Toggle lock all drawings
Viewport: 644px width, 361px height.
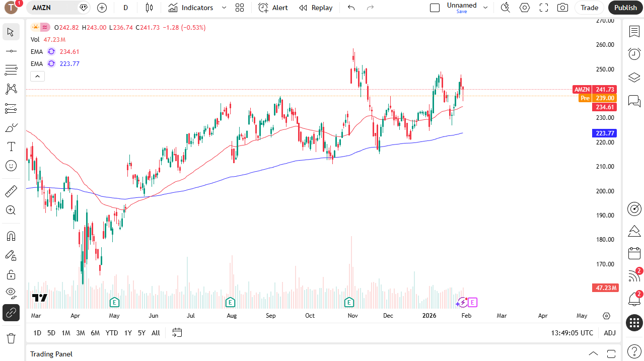click(11, 274)
